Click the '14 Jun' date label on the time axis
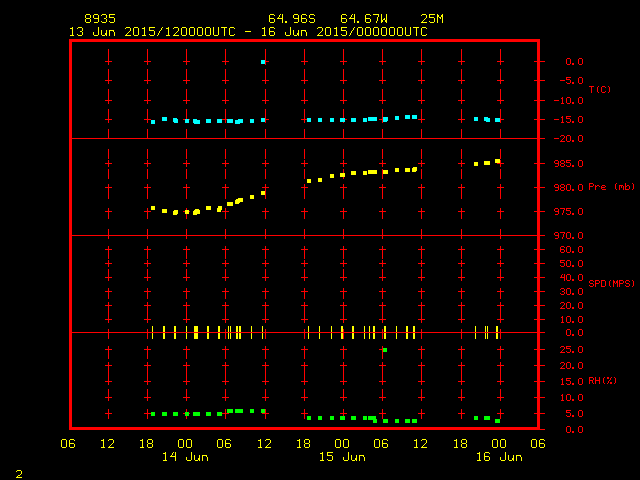The width and height of the screenshot is (640, 480). click(185, 457)
